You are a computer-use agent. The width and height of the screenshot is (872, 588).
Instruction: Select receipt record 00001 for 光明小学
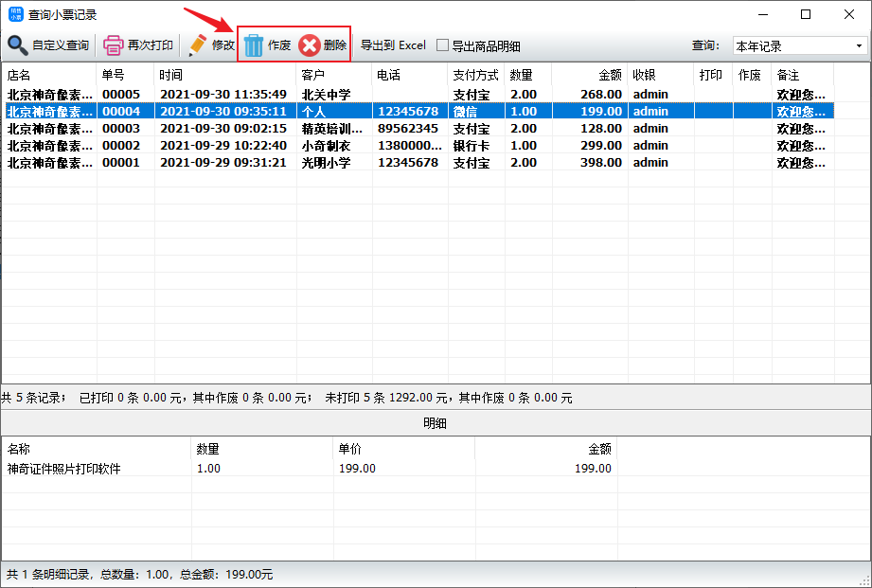point(121,163)
